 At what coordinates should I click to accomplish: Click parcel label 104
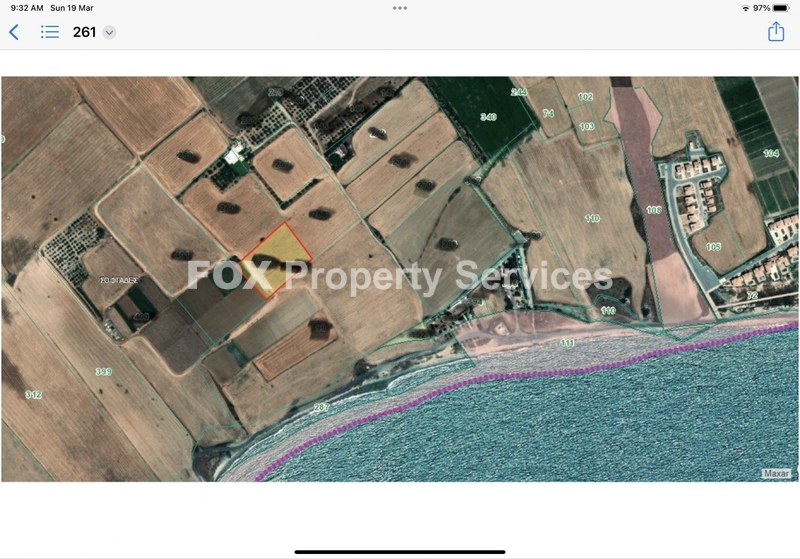(771, 153)
